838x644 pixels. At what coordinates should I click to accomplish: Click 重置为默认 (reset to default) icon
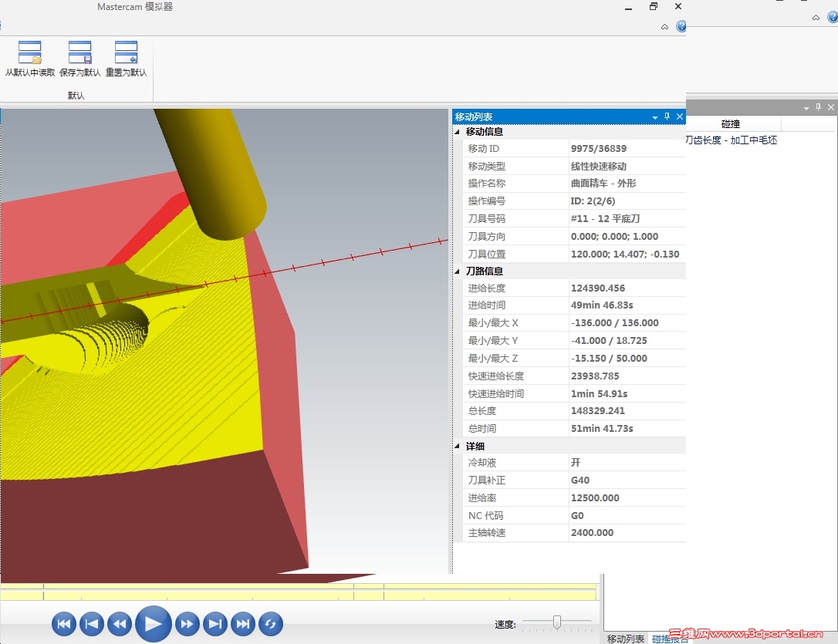point(126,52)
